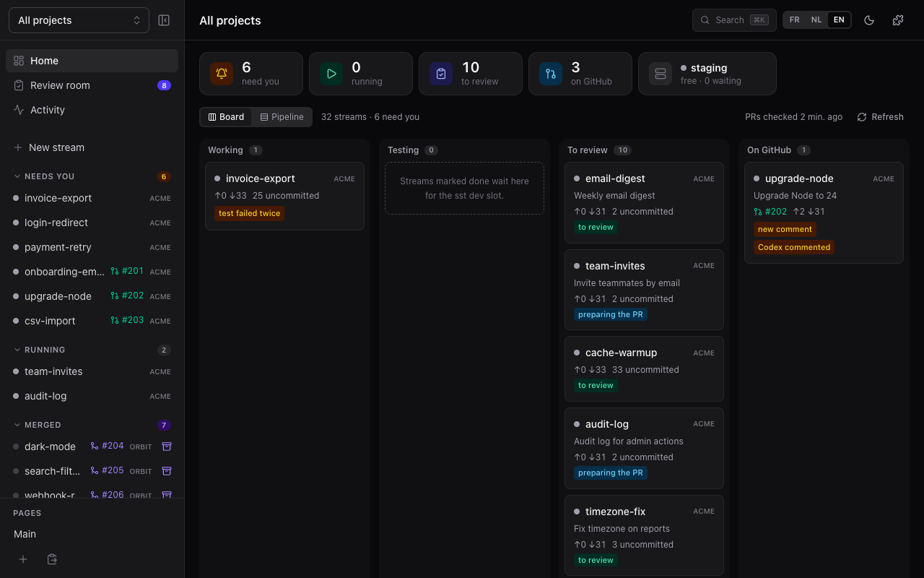Click the plus icon under Pages
Screen dimensions: 924x578
[x=23, y=559]
